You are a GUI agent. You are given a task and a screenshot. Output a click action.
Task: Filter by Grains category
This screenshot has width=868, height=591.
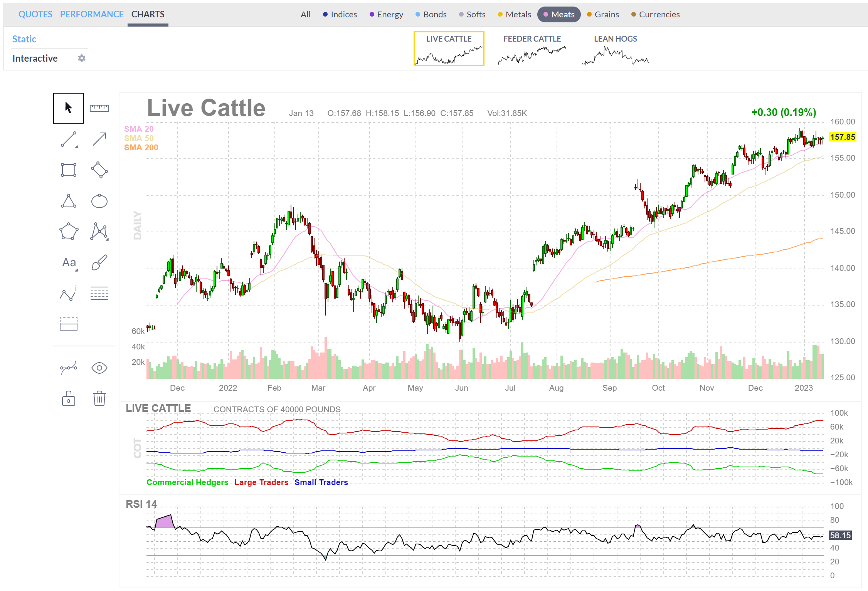(x=603, y=15)
